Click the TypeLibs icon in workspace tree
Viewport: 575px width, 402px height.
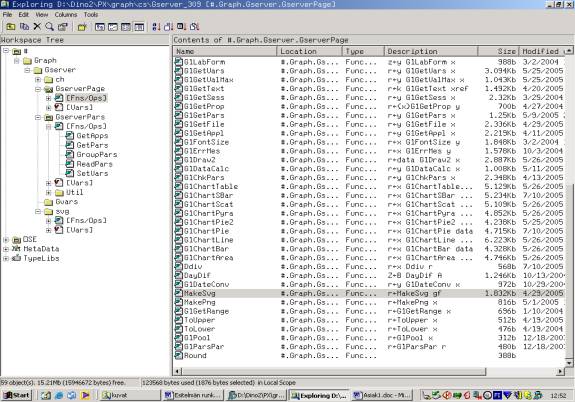[x=16, y=258]
